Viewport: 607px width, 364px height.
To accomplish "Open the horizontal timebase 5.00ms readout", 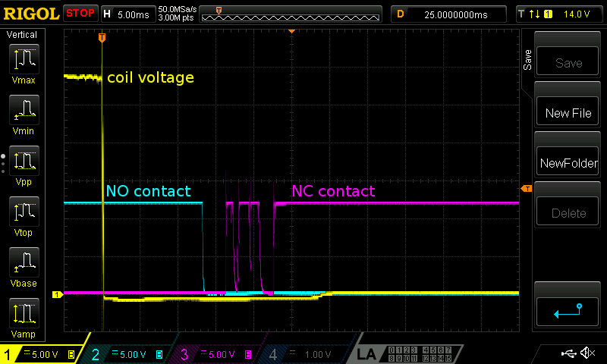I will click(134, 15).
